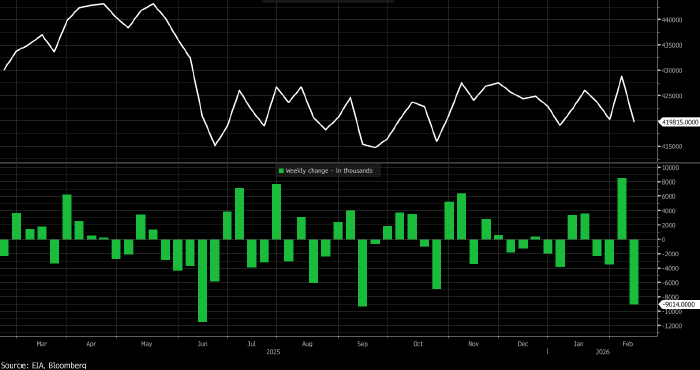Screen dimensions: 700x370
Task: Select the Jul month label
Action: click(x=251, y=344)
